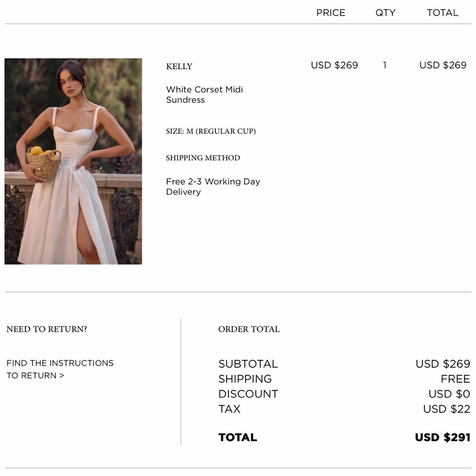
Task: Click the final total 'USD $291'
Action: (x=443, y=437)
